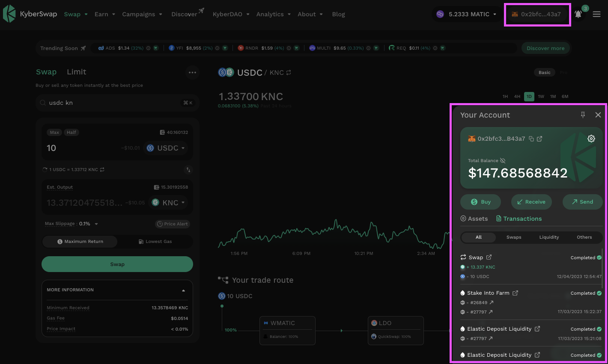Image resolution: width=608 pixels, height=364 pixels.
Task: Select the 1W chart timeframe
Action: coord(541,97)
